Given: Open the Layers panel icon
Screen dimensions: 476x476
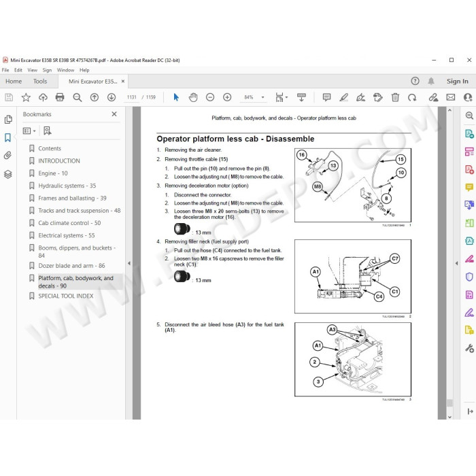Looking at the screenshot, I should point(8,174).
